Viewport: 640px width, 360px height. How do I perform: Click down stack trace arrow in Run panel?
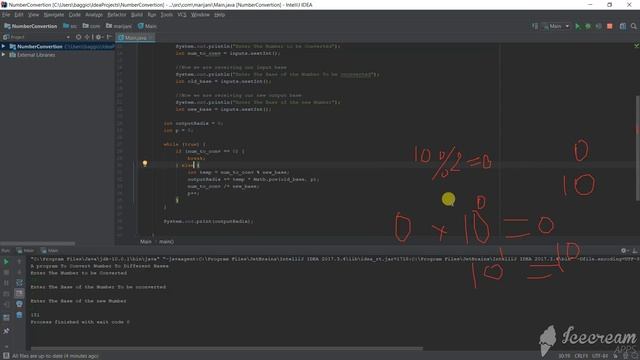pos(19,272)
